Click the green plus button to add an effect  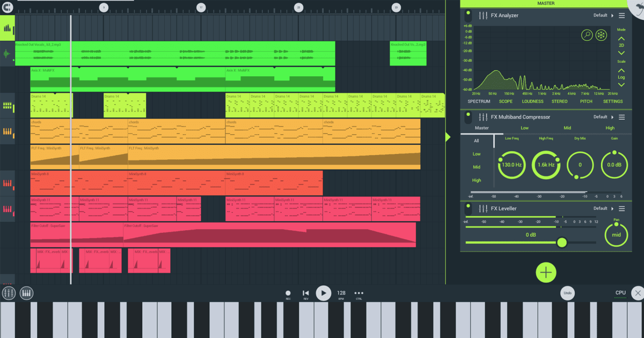coord(546,273)
